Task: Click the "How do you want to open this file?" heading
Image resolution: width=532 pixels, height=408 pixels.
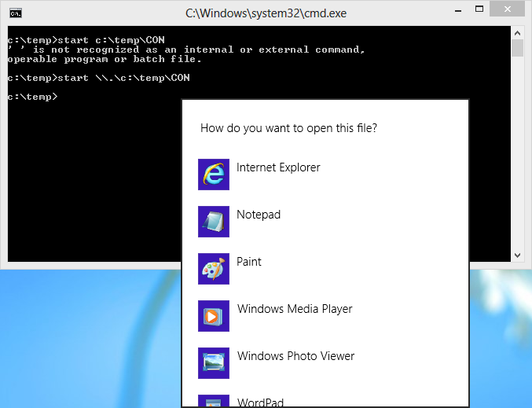Action: pyautogui.click(x=288, y=128)
